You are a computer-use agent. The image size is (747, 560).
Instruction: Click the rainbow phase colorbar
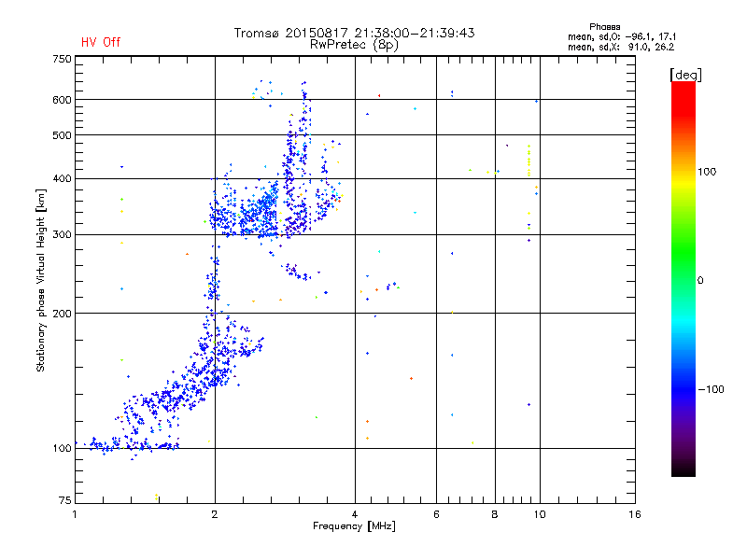click(x=684, y=278)
